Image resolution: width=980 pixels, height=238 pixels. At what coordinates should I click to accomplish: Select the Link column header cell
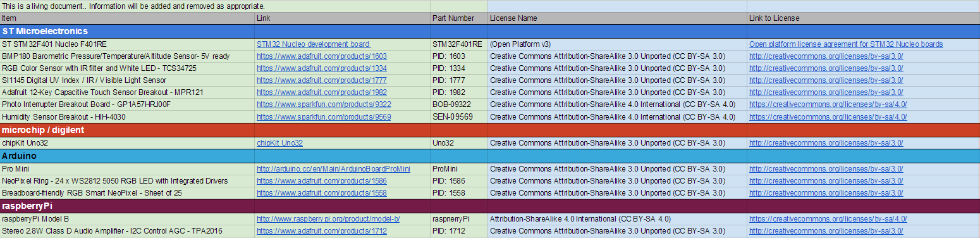[x=342, y=18]
